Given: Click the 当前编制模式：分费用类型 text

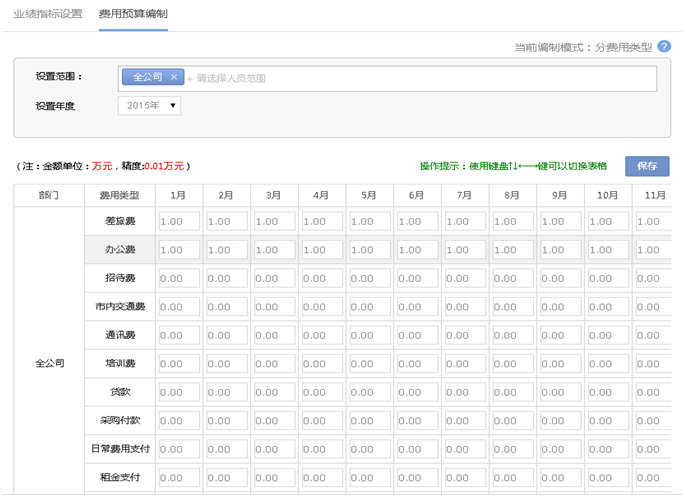Looking at the screenshot, I should [583, 47].
